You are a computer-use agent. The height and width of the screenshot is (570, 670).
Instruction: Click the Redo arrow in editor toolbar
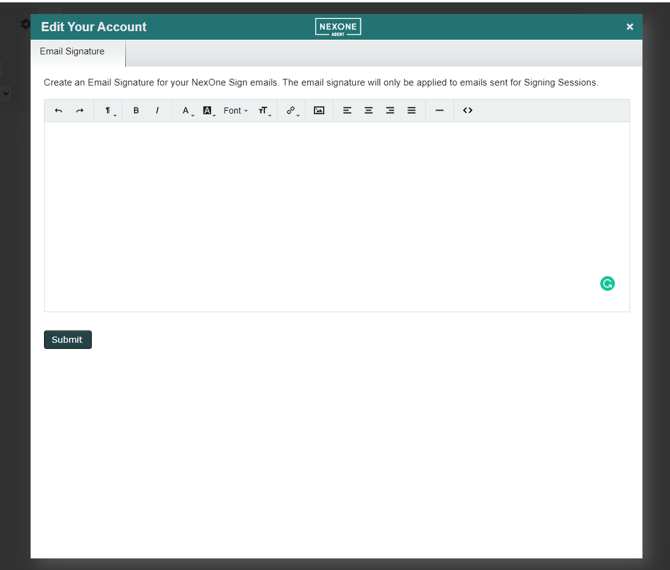click(80, 111)
